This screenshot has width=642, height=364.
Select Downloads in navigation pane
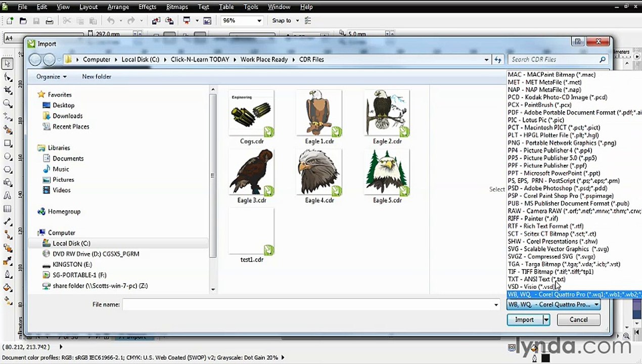point(68,116)
